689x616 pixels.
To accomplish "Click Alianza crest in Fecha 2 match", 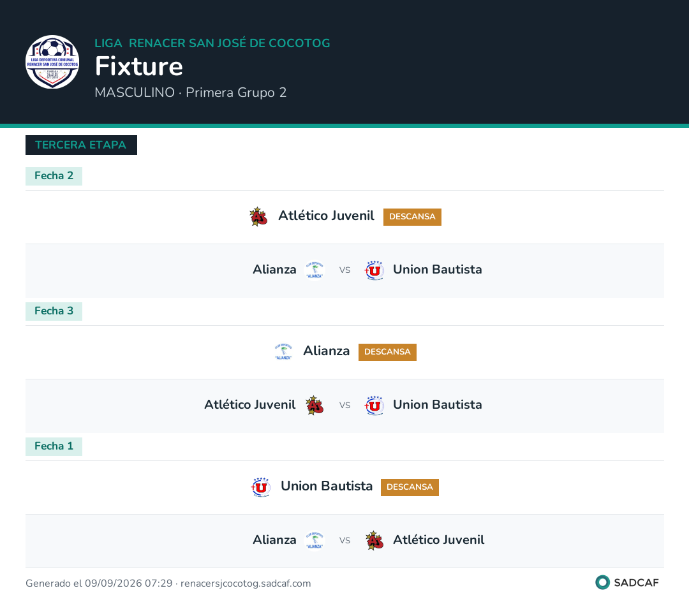I will [315, 270].
